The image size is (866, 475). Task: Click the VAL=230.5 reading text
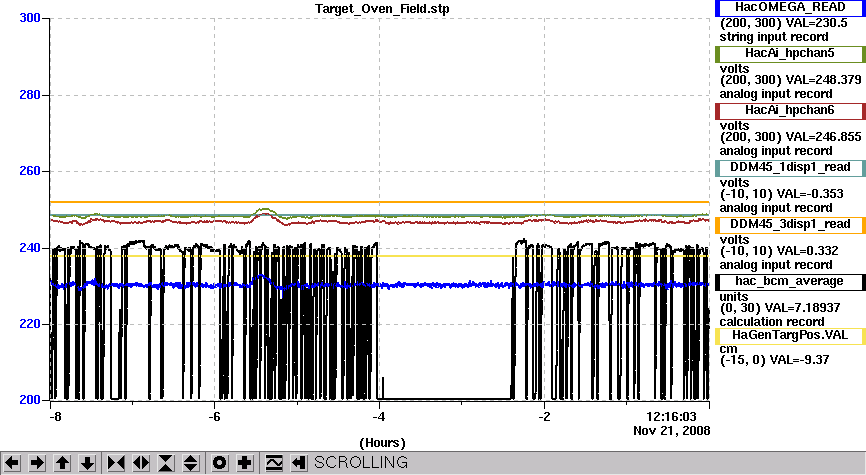coord(816,23)
